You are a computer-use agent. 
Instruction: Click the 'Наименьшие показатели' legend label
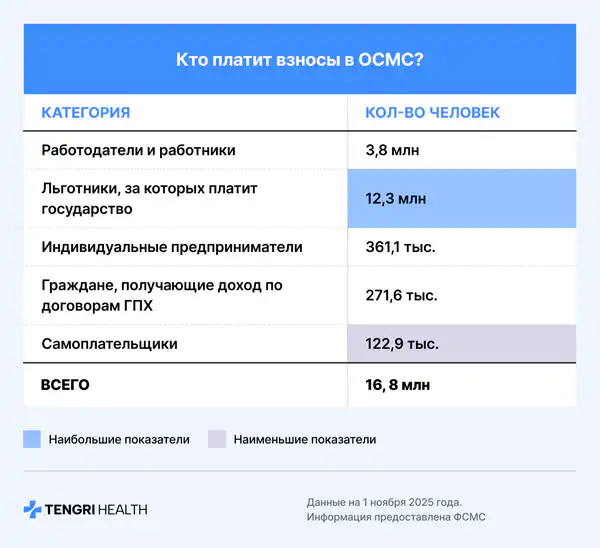click(x=304, y=439)
